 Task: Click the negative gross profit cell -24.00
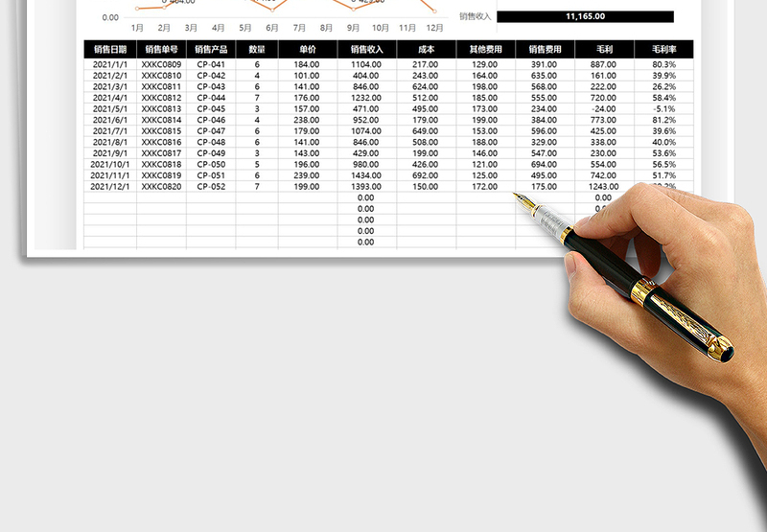pyautogui.click(x=603, y=109)
